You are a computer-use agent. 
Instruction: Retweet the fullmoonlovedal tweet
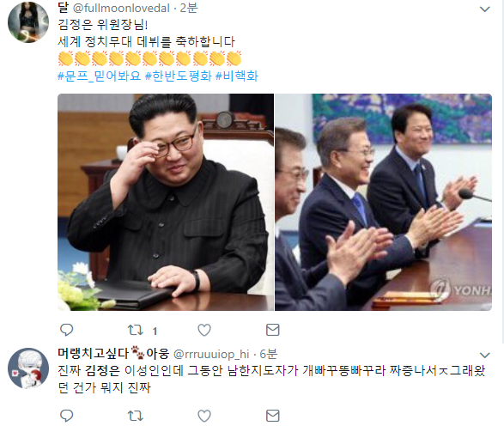tap(136, 330)
